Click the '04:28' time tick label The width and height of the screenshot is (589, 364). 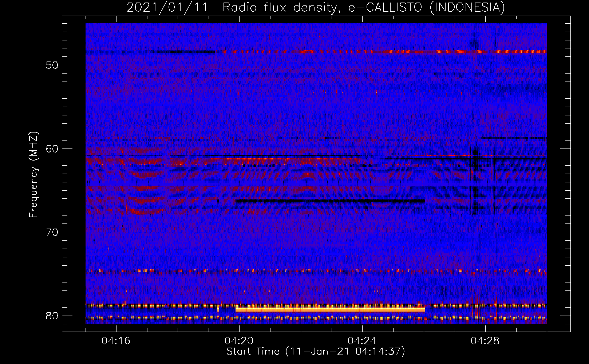click(485, 341)
